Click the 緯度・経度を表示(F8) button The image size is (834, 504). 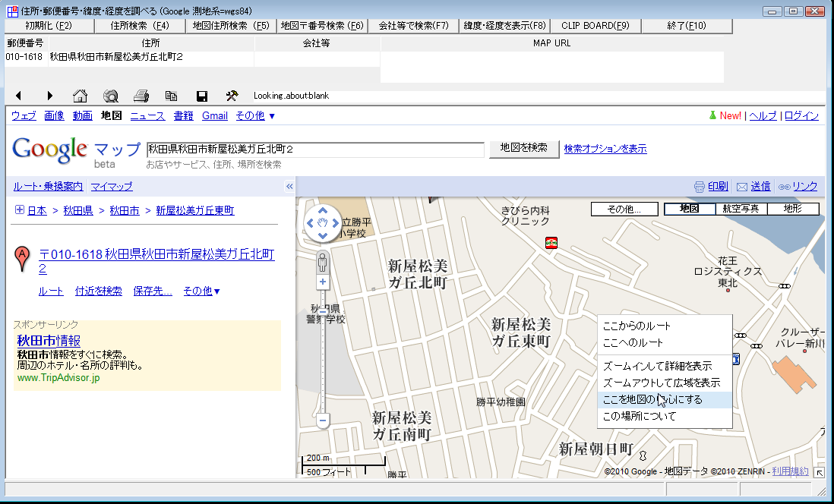click(505, 26)
